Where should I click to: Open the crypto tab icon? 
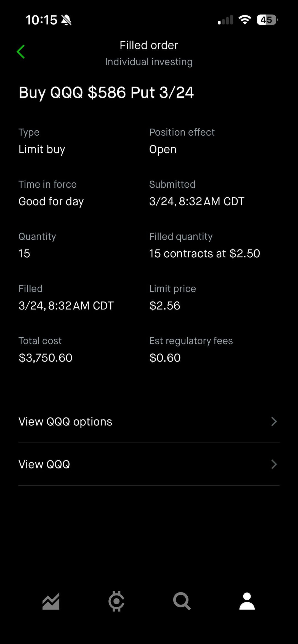click(x=116, y=601)
